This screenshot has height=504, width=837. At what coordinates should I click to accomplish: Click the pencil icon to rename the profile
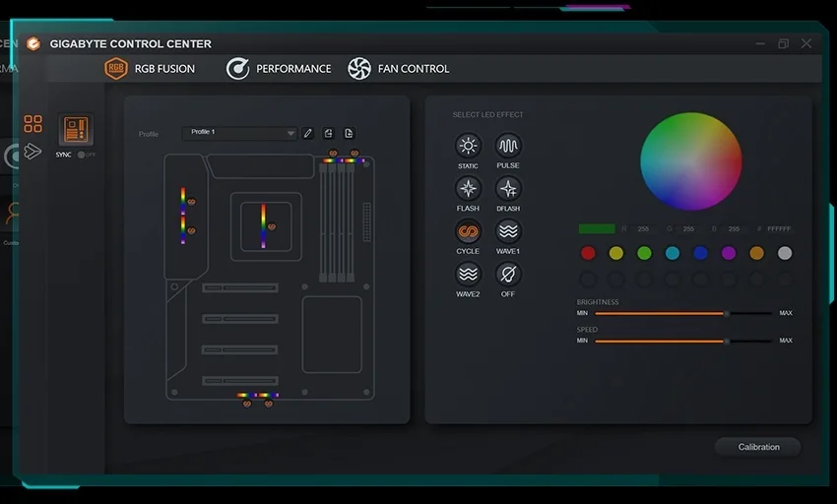308,133
